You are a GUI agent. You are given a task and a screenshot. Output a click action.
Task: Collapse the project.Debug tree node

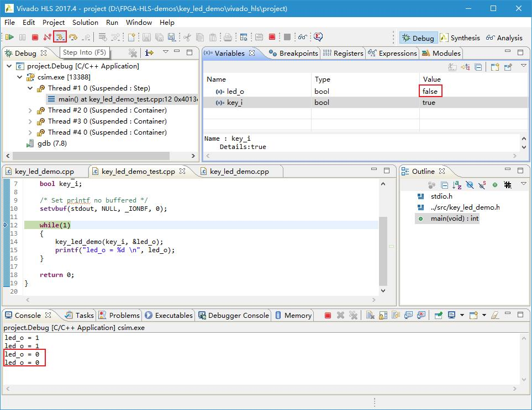click(x=9, y=66)
